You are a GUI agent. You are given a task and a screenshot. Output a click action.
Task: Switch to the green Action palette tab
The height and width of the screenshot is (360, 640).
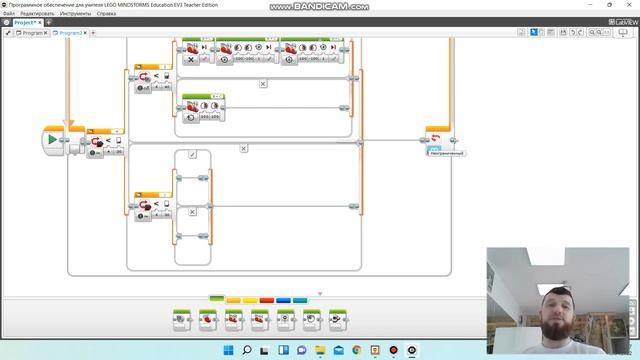[216, 299]
